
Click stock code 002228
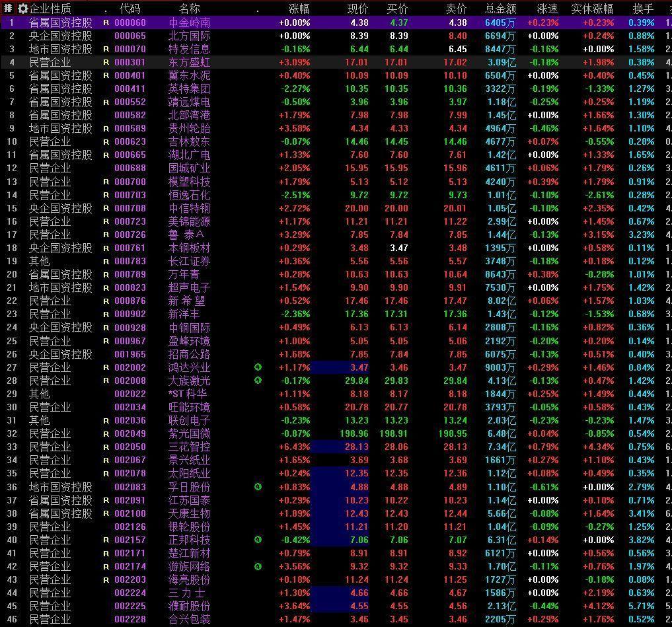click(x=130, y=619)
